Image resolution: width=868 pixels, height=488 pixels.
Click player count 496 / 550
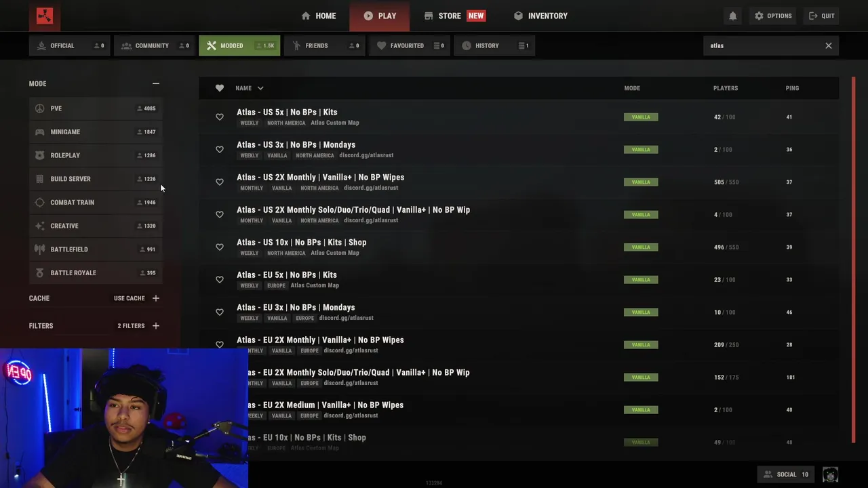click(726, 247)
